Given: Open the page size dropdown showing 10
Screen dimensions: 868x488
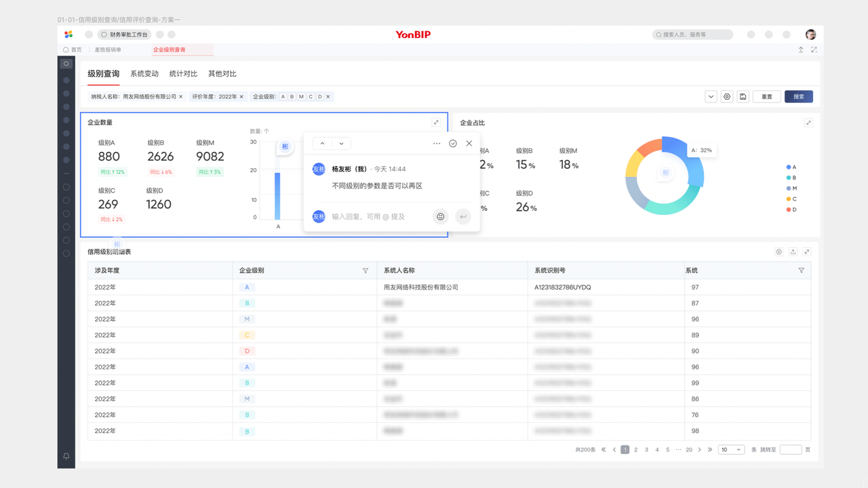Looking at the screenshot, I should pyautogui.click(x=731, y=449).
